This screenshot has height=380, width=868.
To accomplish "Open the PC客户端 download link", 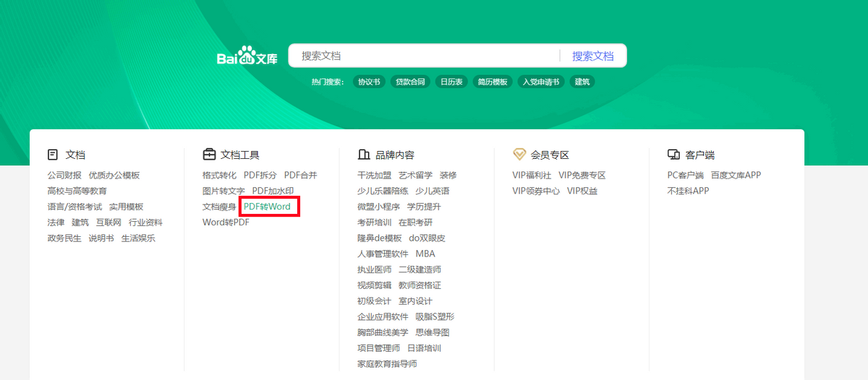I will tap(686, 175).
